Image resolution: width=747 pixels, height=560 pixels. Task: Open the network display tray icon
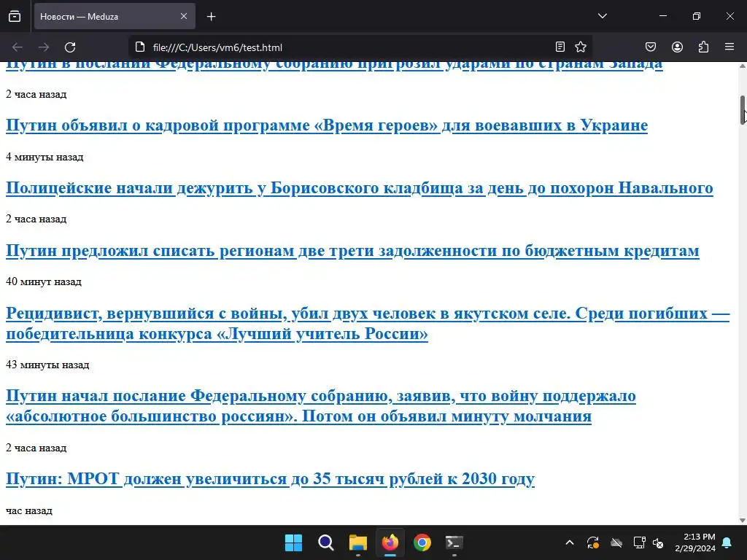coord(639,542)
